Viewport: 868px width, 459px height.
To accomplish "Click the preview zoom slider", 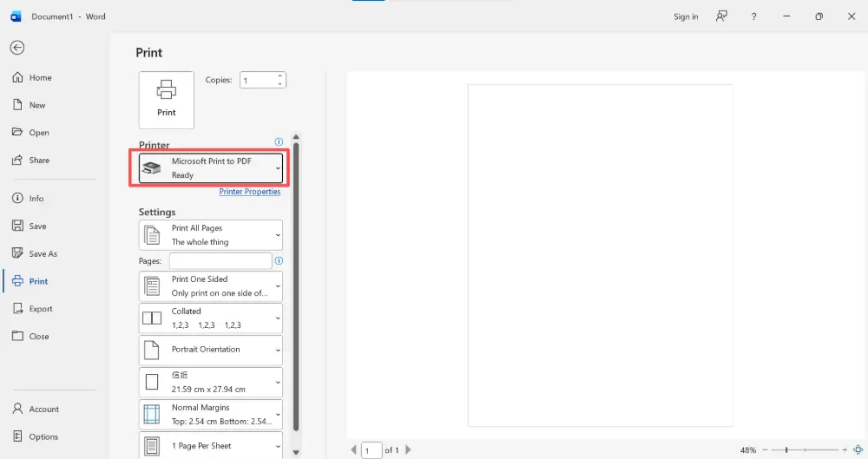I will pyautogui.click(x=805, y=450).
